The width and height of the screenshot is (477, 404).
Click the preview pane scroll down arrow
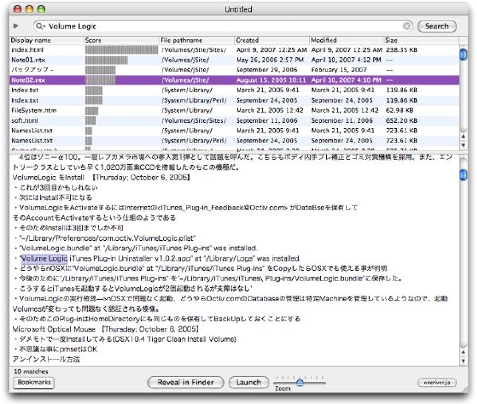pos(463,361)
